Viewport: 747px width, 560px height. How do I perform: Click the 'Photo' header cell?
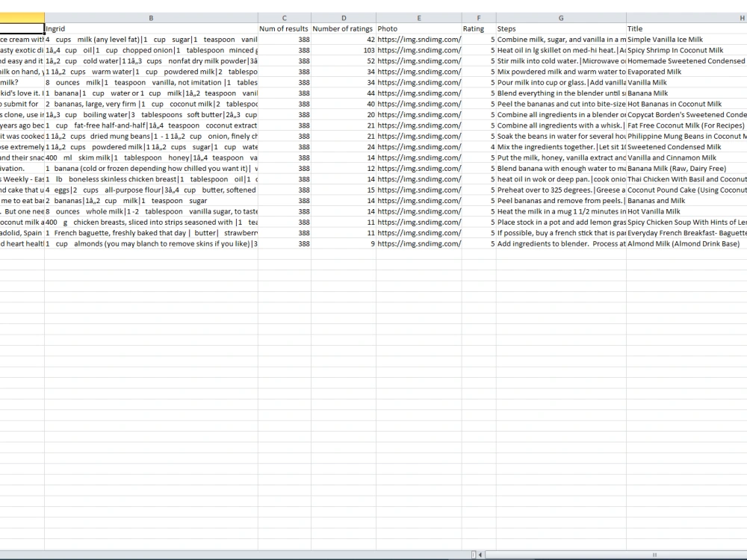tap(419, 28)
